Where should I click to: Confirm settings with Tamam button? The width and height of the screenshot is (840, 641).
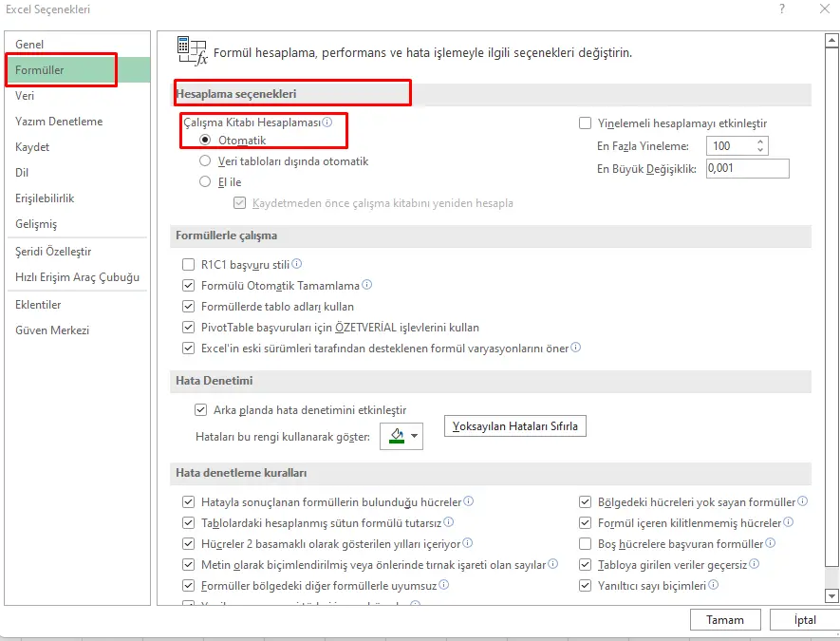point(725,620)
